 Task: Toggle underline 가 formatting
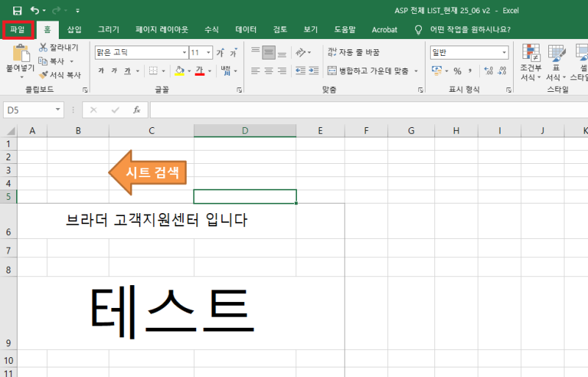coord(127,71)
